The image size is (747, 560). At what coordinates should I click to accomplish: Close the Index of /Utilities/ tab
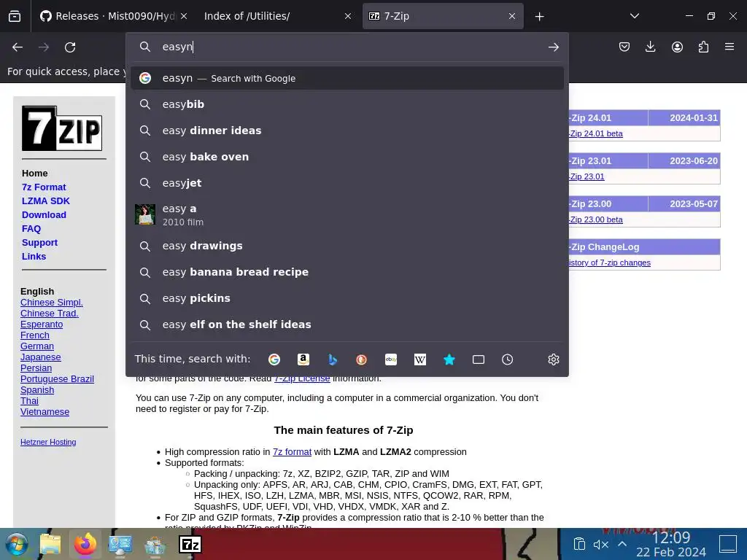(x=348, y=16)
